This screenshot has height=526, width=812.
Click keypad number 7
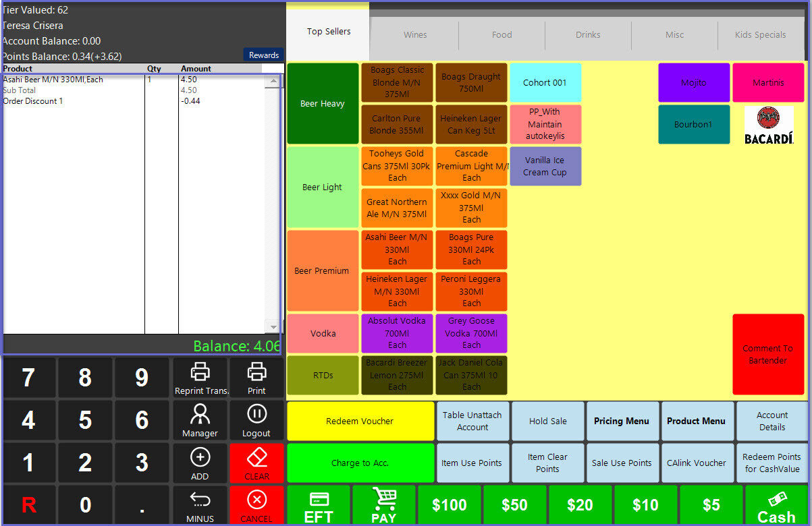click(28, 378)
